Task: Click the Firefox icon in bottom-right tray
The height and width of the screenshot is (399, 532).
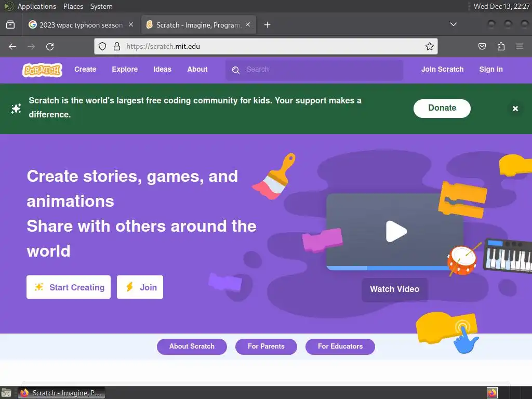Action: [492, 393]
